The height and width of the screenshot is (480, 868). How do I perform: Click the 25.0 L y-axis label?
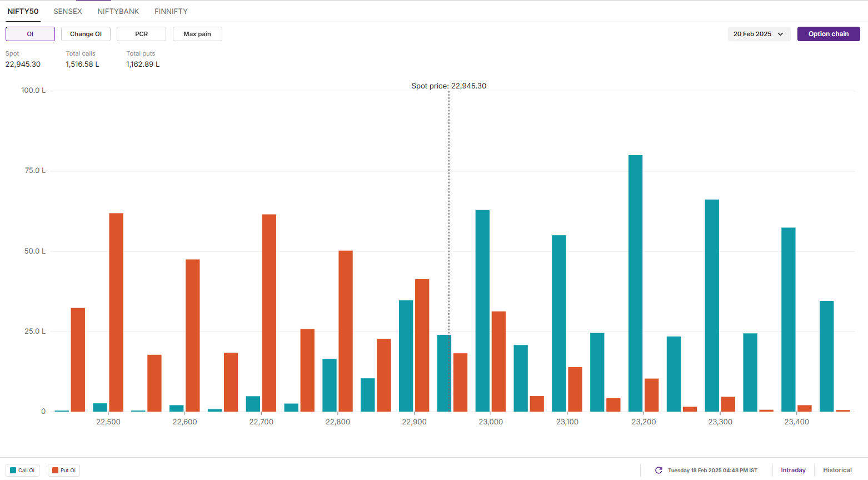(x=36, y=331)
